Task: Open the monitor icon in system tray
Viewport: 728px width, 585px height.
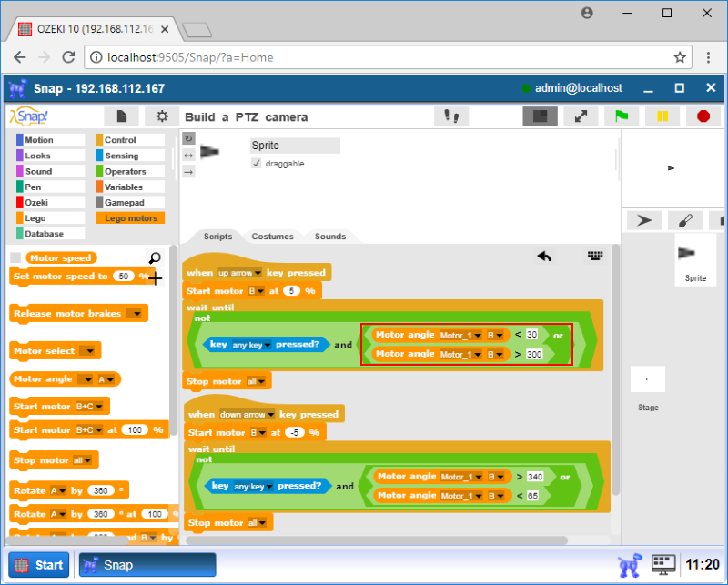Action: pos(663,565)
